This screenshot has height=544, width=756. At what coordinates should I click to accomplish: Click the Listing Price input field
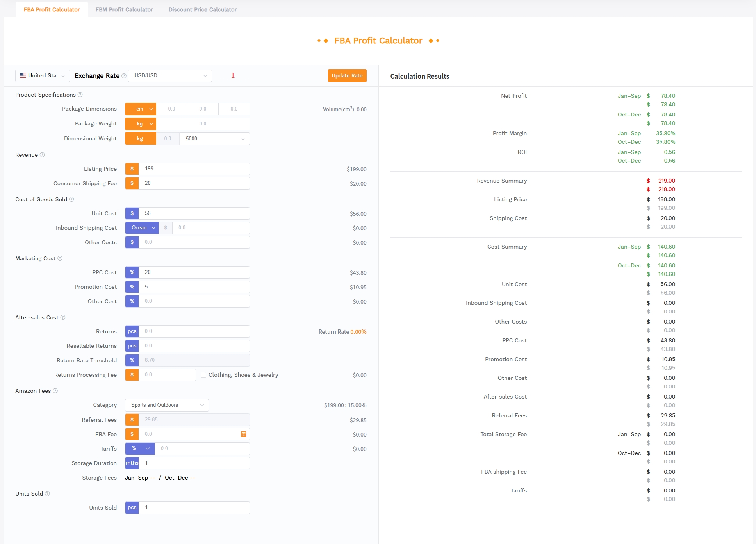tap(194, 169)
